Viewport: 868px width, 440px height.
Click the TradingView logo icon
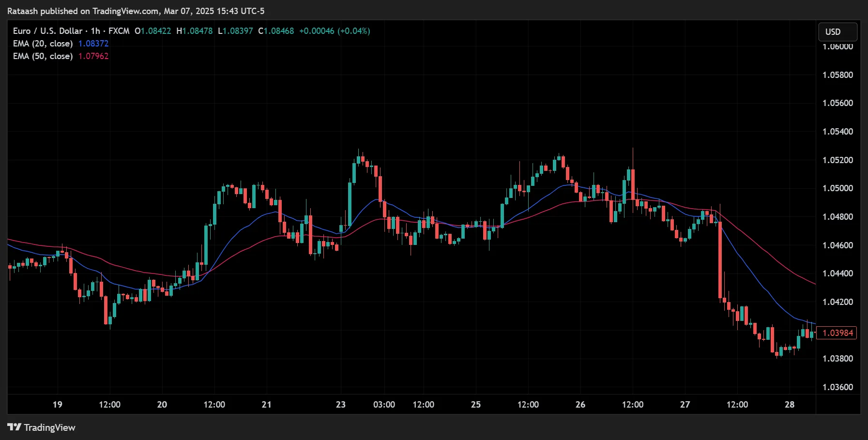click(14, 427)
